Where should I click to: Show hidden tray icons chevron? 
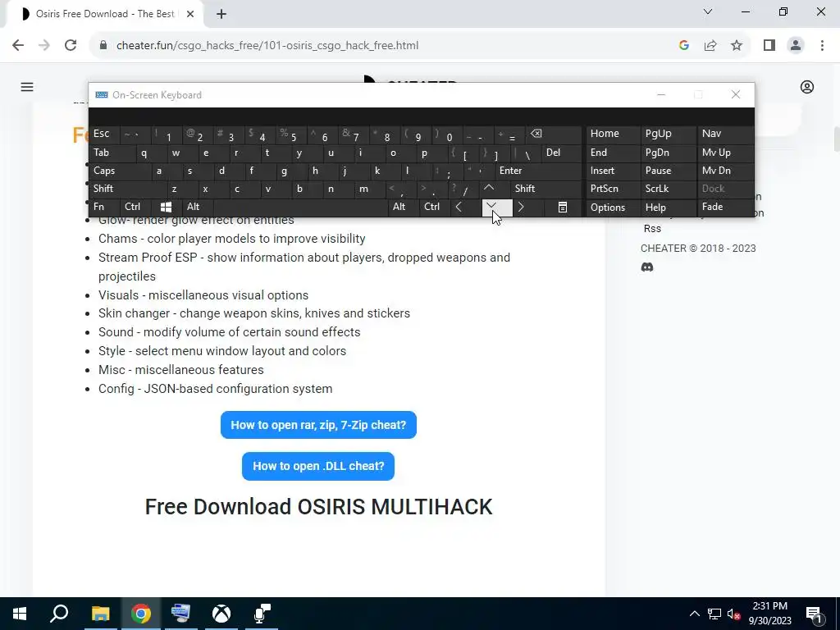694,614
